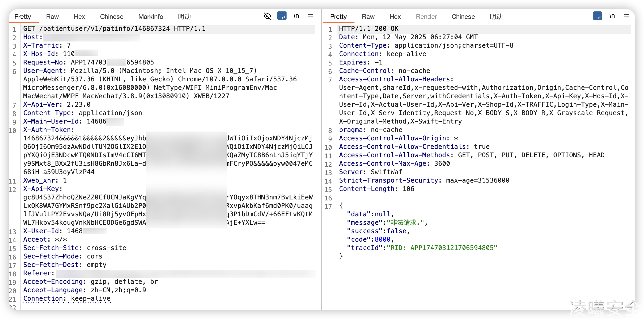
Task: Toggle non-printable \n characters in request pane
Action: (x=296, y=16)
